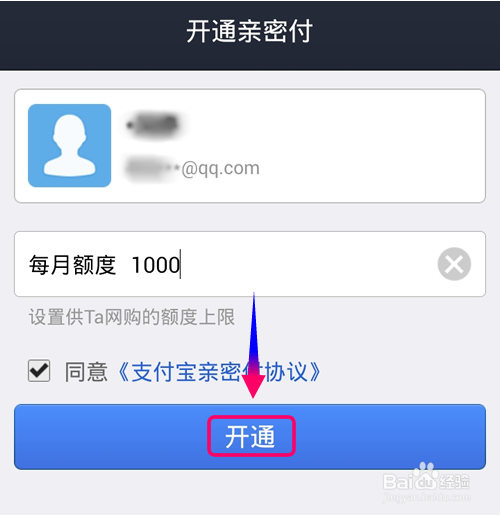Open the 《支付宝亲密付协议》 link
500x515 pixels.
219,372
